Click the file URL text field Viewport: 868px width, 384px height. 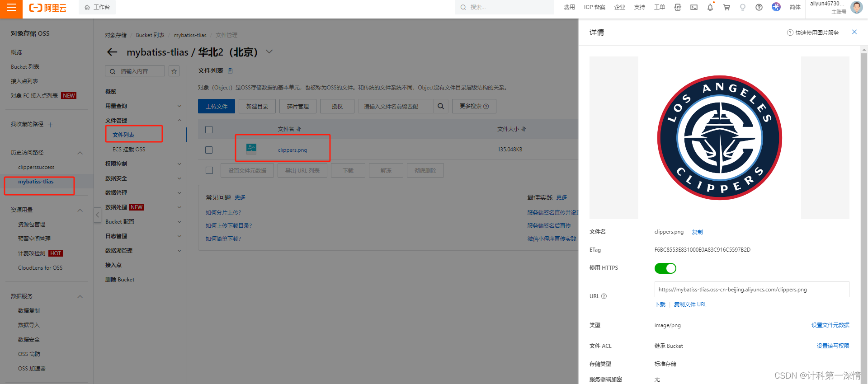[x=752, y=290]
